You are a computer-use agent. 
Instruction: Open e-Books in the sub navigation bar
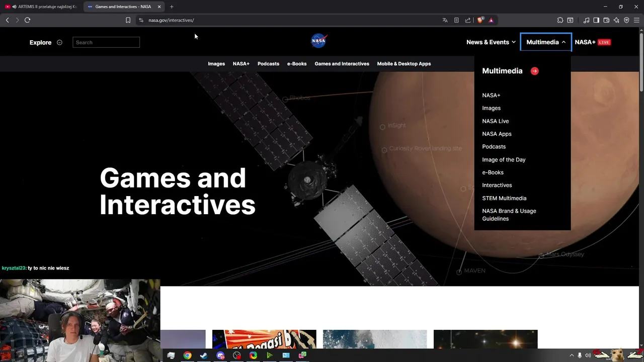click(297, 64)
